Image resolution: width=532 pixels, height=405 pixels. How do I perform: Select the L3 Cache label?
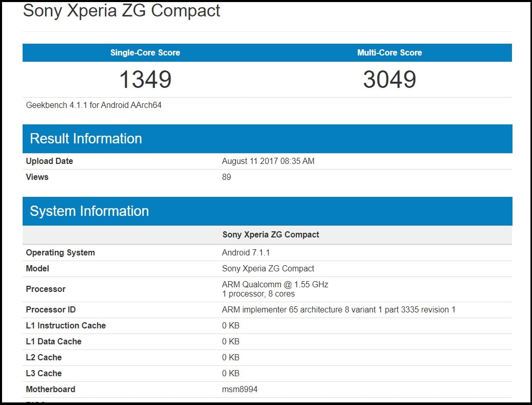(44, 374)
